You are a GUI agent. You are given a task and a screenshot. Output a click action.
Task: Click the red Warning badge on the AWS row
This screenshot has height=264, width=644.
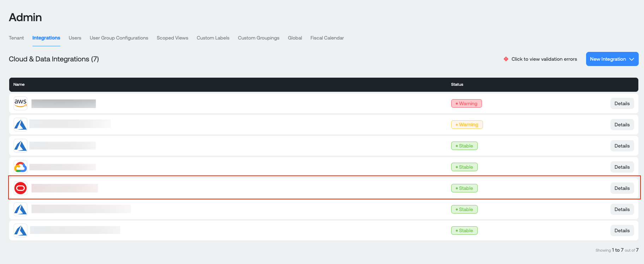[x=466, y=103]
